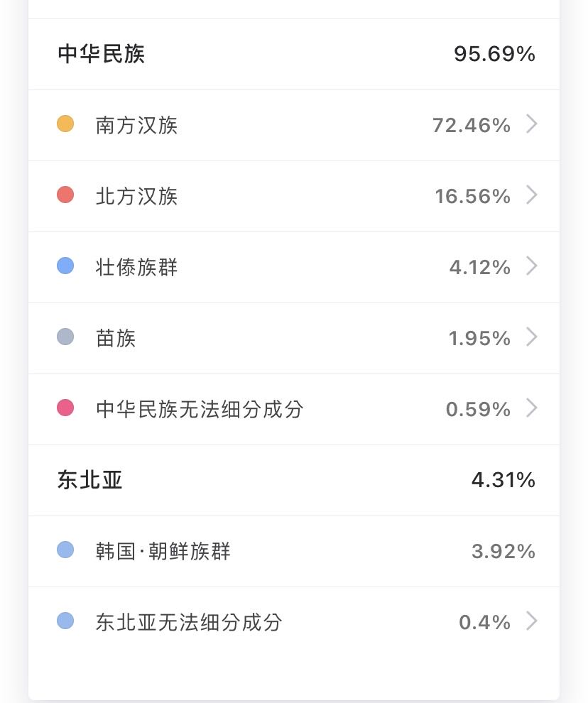Select the 东北亚 section header

[90, 480]
